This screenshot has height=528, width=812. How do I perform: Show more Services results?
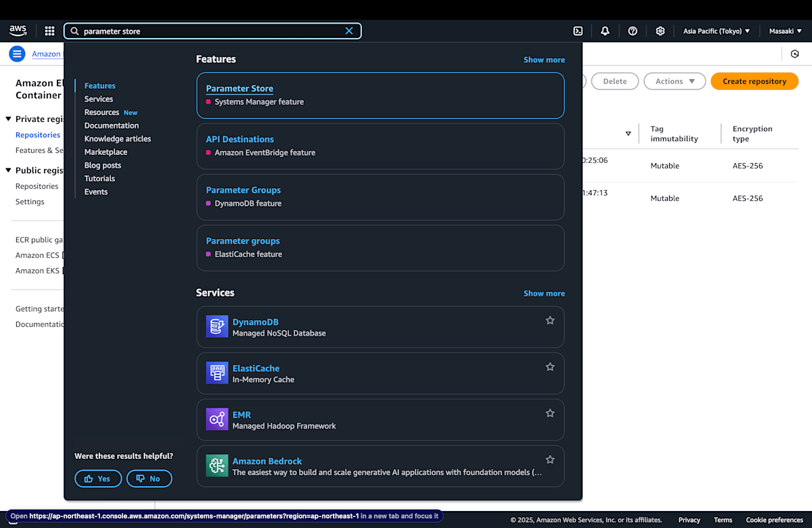pyautogui.click(x=544, y=293)
